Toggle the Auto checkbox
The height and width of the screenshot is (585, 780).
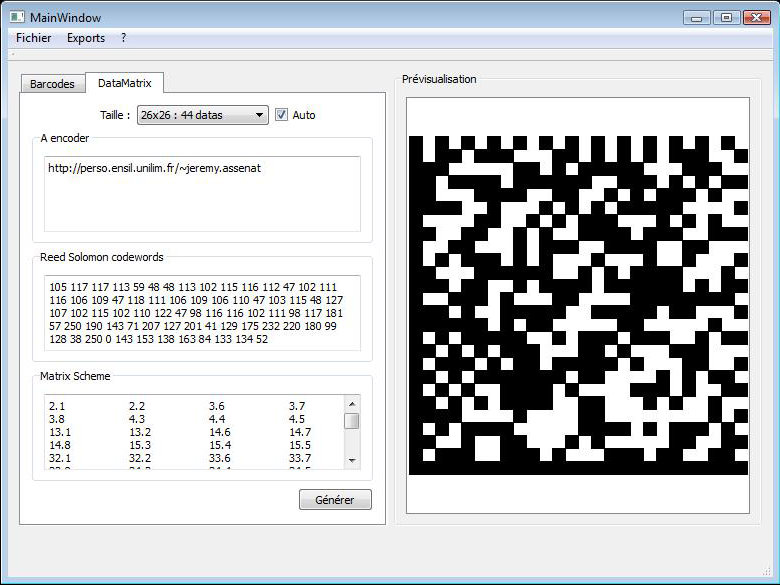282,115
